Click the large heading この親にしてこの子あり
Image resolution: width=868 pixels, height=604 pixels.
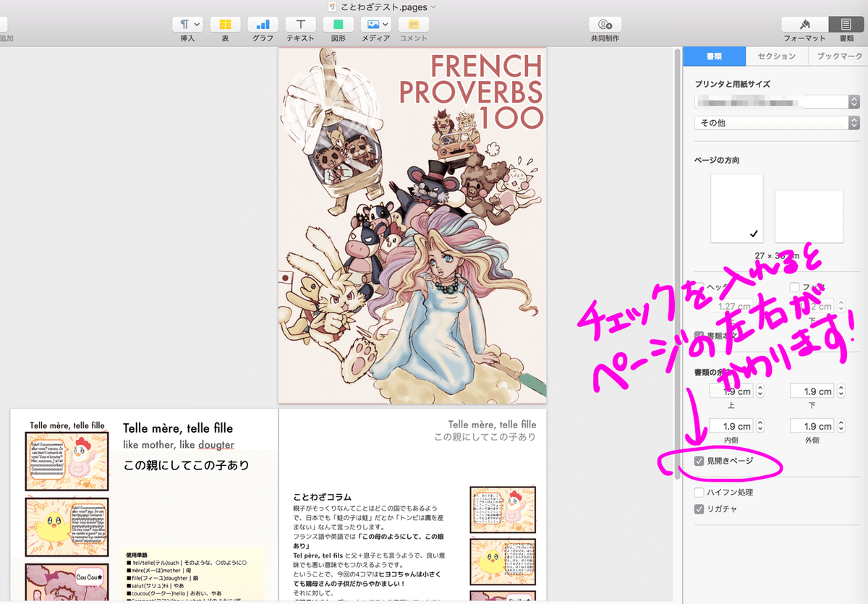[188, 464]
